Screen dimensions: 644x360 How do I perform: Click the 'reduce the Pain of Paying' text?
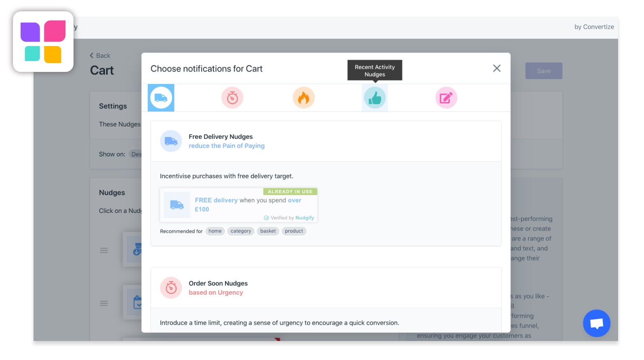pyautogui.click(x=227, y=146)
